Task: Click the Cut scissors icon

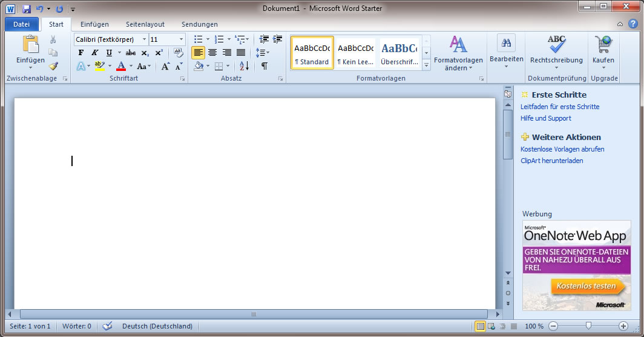Action: pos(53,39)
